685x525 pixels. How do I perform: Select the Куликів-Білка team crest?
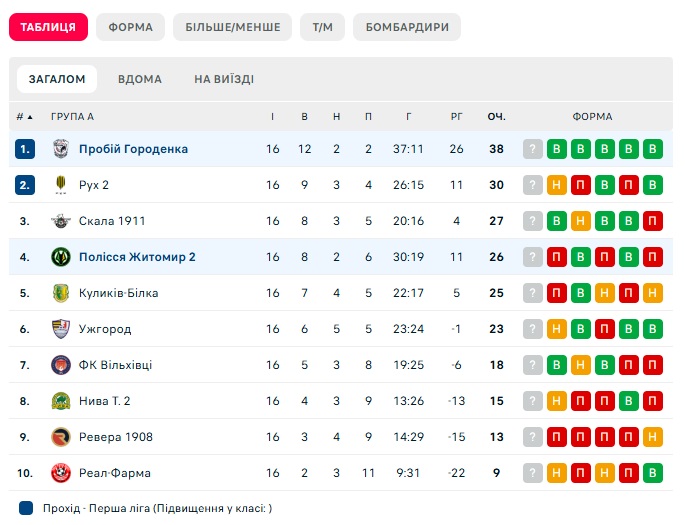[x=61, y=293]
